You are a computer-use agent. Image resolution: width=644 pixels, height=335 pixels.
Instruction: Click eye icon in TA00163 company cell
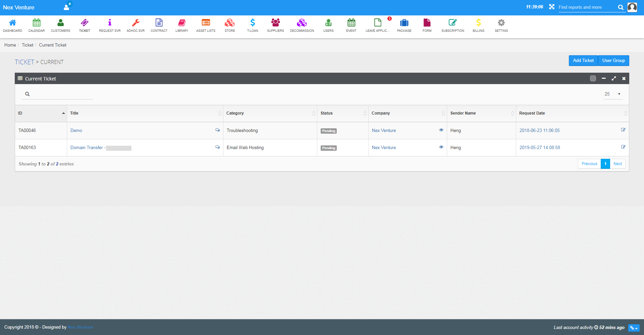(x=441, y=147)
